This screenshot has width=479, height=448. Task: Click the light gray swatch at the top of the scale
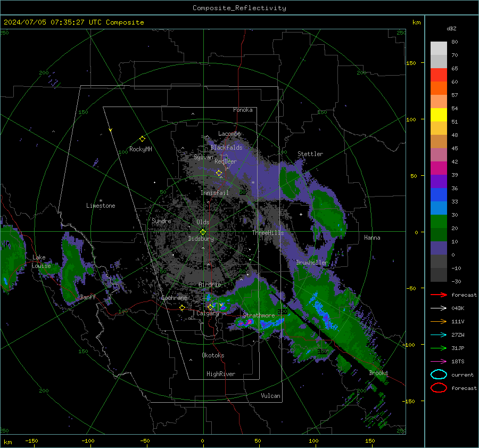(x=439, y=48)
